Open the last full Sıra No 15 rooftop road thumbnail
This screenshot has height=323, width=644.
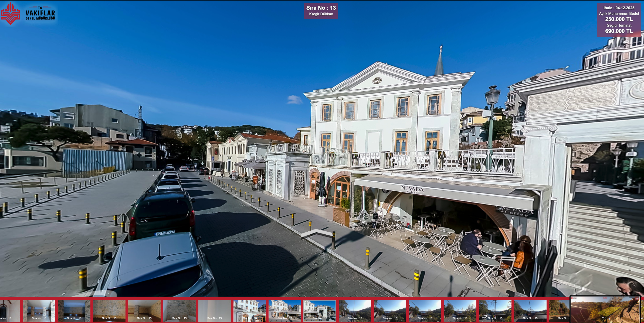[530, 311]
